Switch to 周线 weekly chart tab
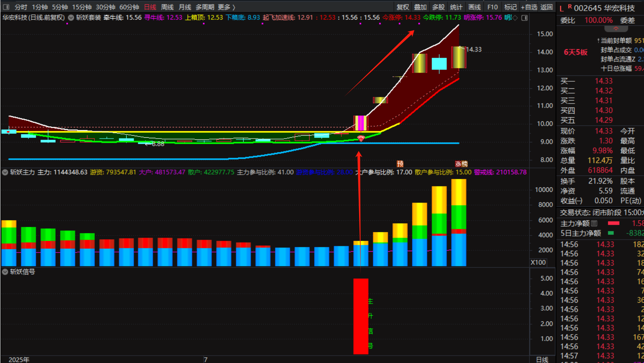Screen dimensions: 644x363 pyautogui.click(x=167, y=7)
